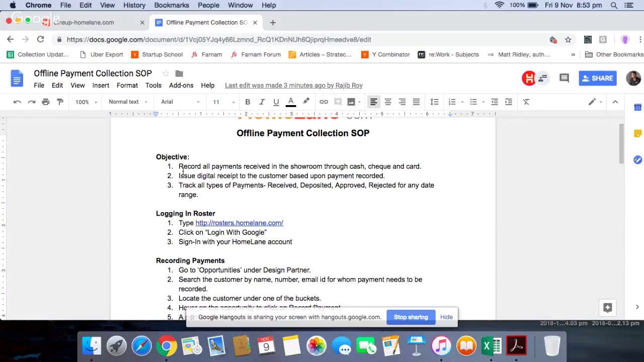Open the Insert menu
644x362 pixels.
point(101,85)
